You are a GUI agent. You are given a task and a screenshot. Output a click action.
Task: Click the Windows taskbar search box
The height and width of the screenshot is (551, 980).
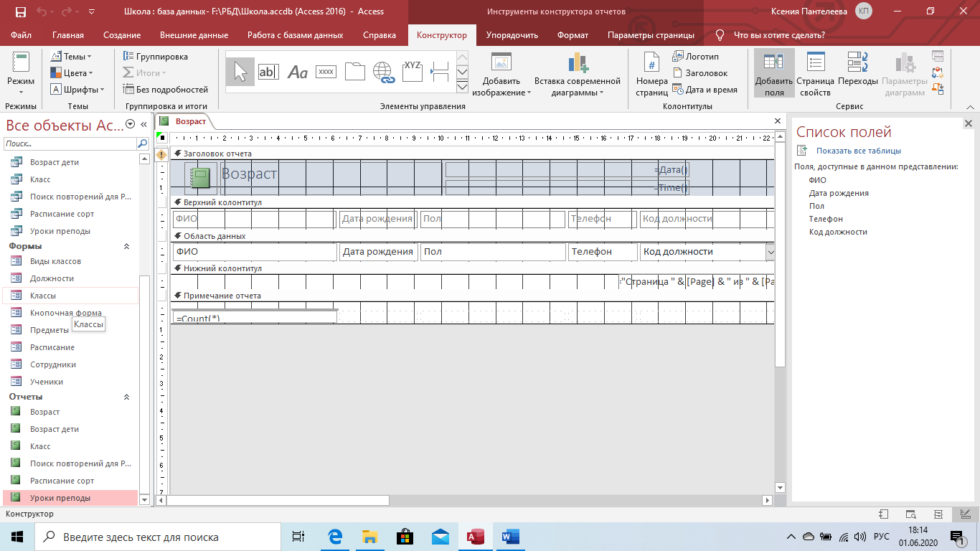[158, 537]
